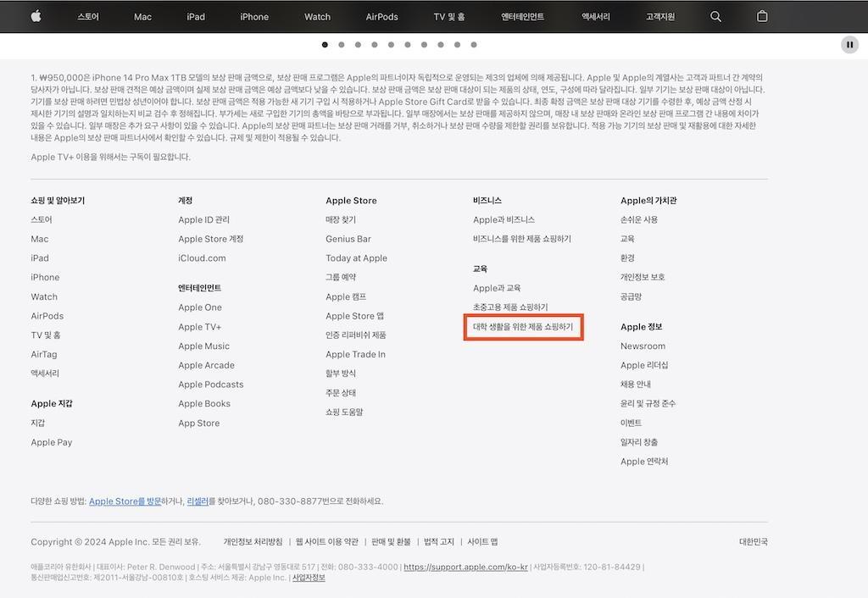Image resolution: width=868 pixels, height=598 pixels.
Task: Open support.apple.com/ko-kr URL link
Action: point(465,567)
